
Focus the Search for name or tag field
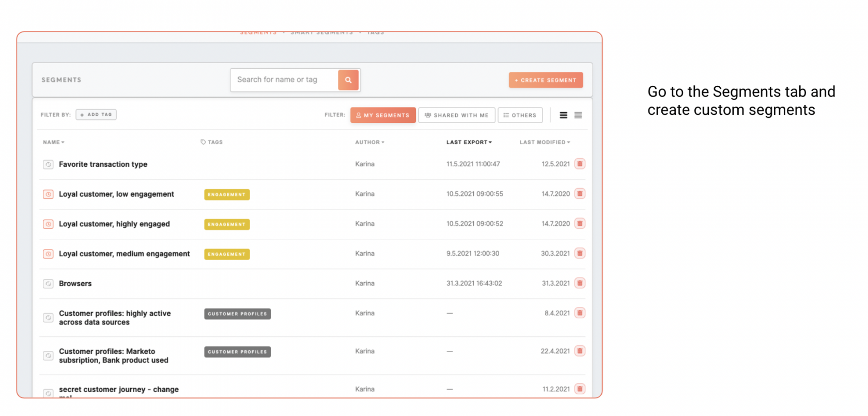(x=285, y=80)
